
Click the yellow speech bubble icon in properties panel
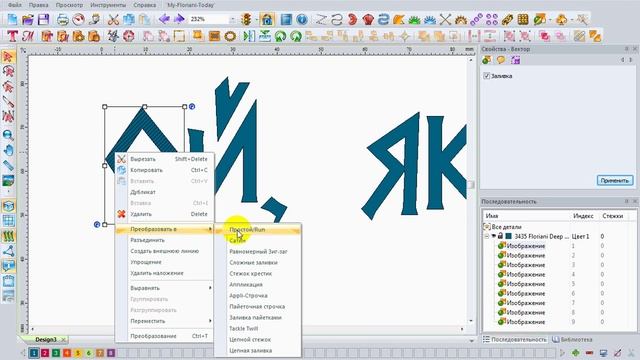coord(501,60)
